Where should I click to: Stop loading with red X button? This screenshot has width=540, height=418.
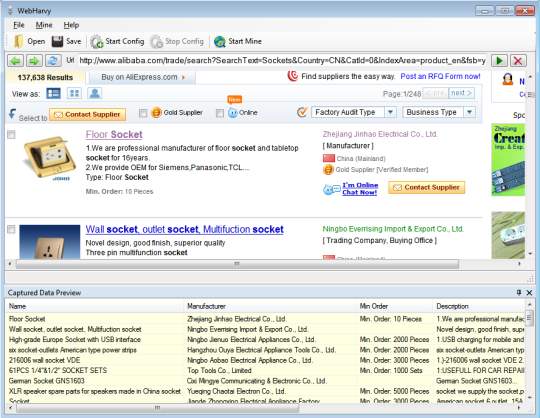[518, 61]
